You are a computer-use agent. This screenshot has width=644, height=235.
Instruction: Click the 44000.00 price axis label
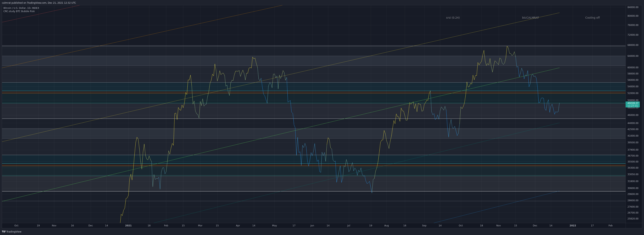click(633, 123)
